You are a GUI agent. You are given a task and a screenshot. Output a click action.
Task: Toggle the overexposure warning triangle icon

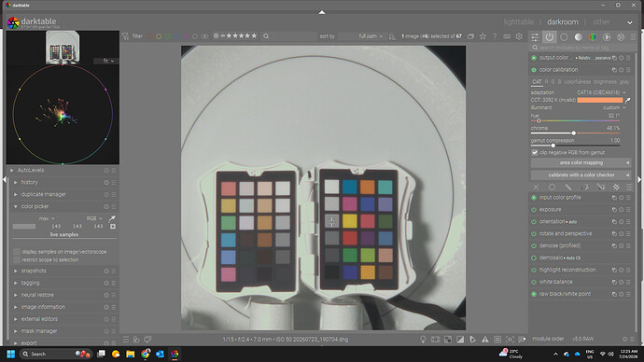coord(485,340)
